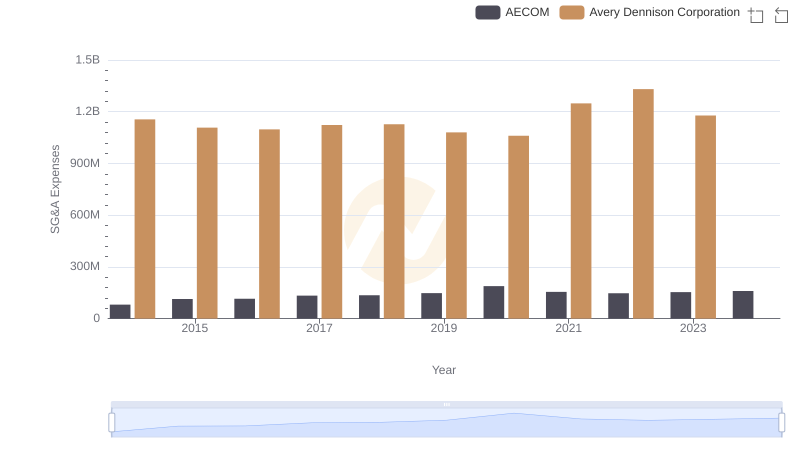This screenshot has width=800, height=461.
Task: Click the 1.2B y-axis label
Action: (x=88, y=111)
